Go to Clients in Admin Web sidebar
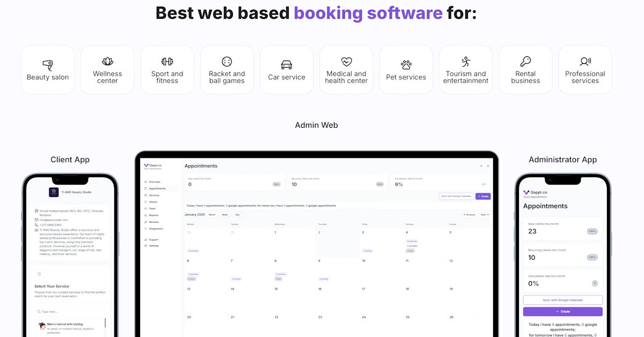Viewport: 644px width, 337px height. pyautogui.click(x=151, y=202)
